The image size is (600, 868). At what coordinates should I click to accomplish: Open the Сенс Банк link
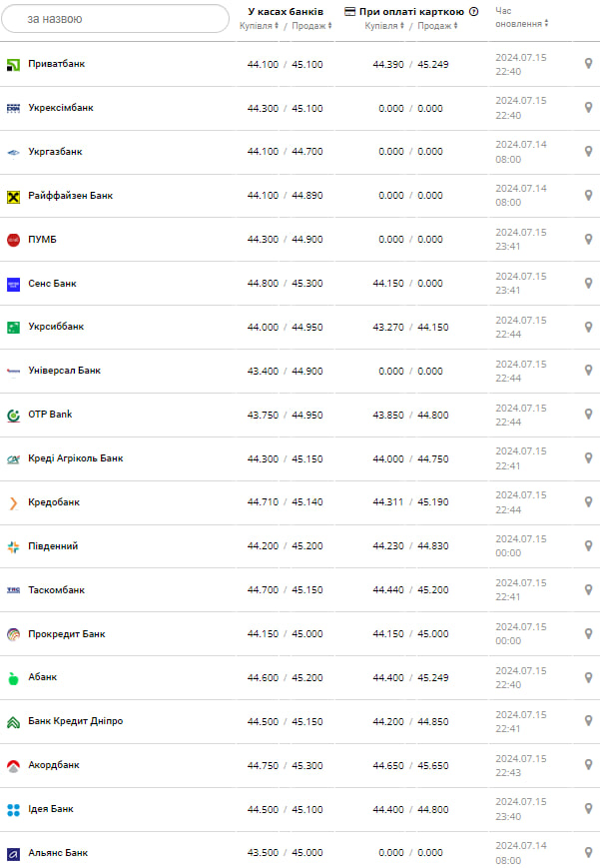(52, 284)
